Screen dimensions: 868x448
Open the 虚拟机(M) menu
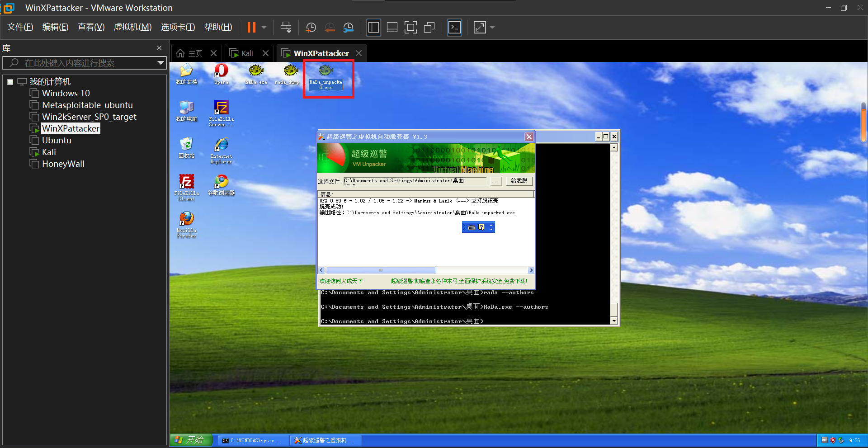coord(132,27)
